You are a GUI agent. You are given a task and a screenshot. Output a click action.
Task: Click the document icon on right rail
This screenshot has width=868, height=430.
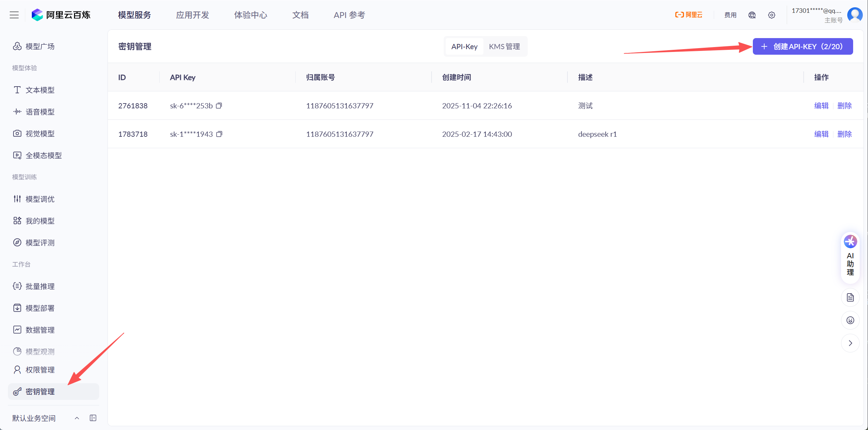coord(850,297)
